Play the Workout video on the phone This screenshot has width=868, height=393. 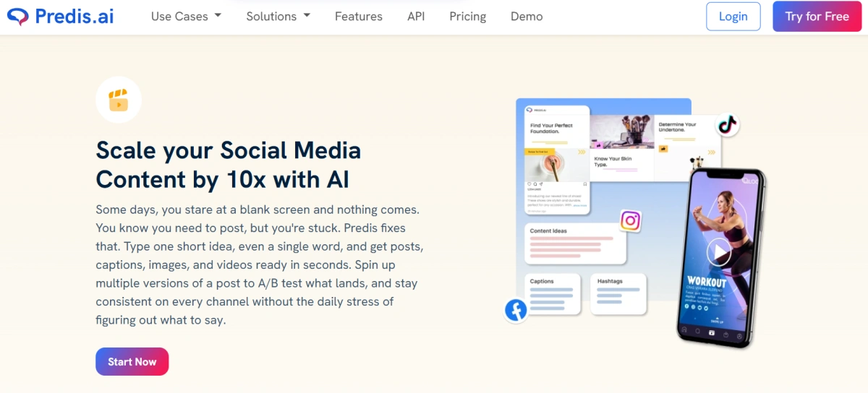[718, 252]
